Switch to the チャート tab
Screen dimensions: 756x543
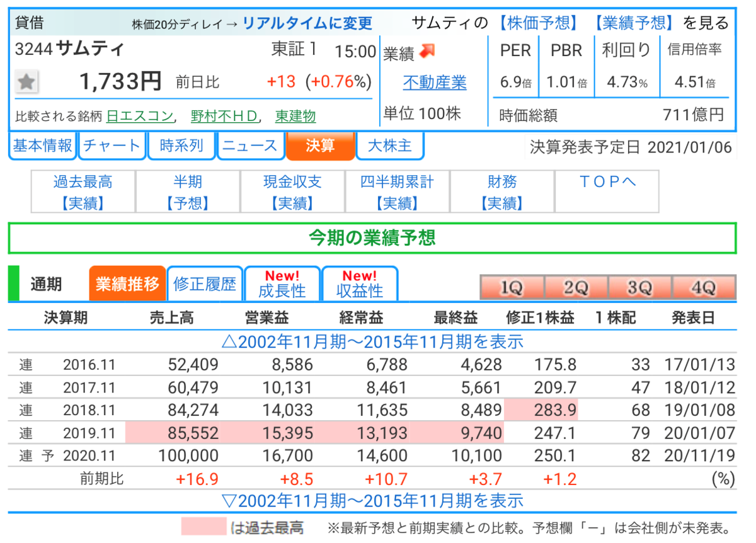[x=112, y=146]
